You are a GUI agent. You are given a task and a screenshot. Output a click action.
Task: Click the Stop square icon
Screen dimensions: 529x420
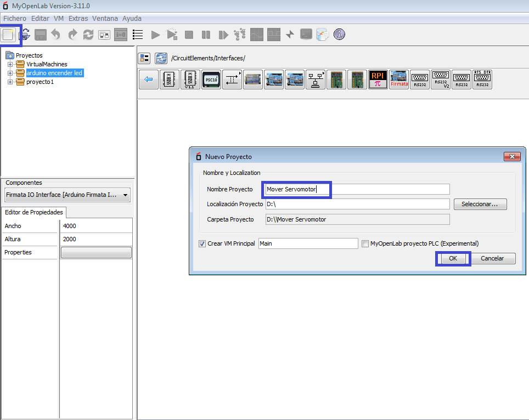(189, 35)
